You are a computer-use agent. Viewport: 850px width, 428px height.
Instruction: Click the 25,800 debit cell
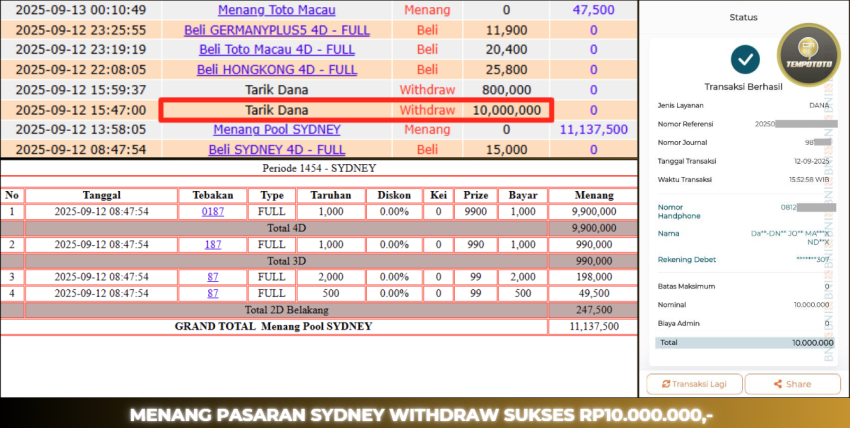tap(506, 70)
